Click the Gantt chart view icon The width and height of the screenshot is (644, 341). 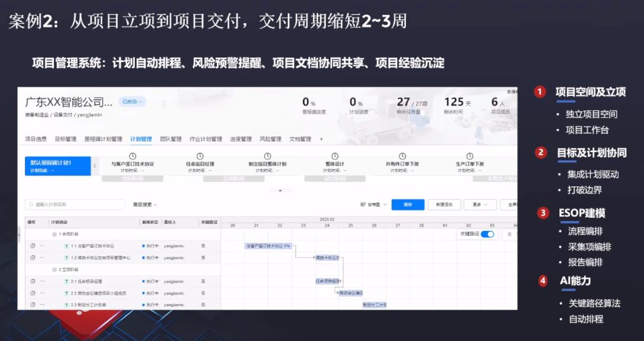(363, 204)
